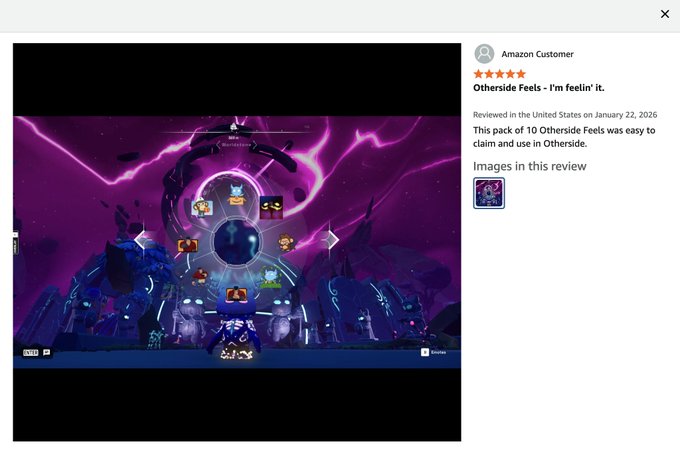Click the ENTER key icon in screenshot
This screenshot has width=680, height=466.
click(x=31, y=352)
